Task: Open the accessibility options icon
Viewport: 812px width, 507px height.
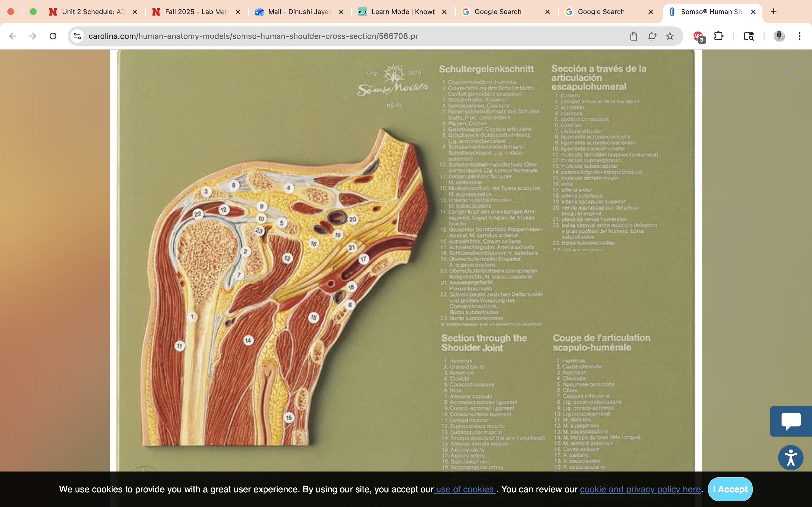Action: pyautogui.click(x=791, y=458)
